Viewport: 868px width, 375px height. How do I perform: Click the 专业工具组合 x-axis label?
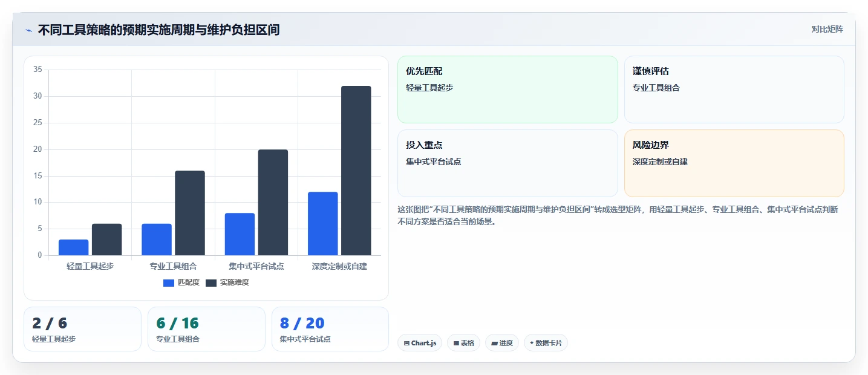[x=173, y=266]
